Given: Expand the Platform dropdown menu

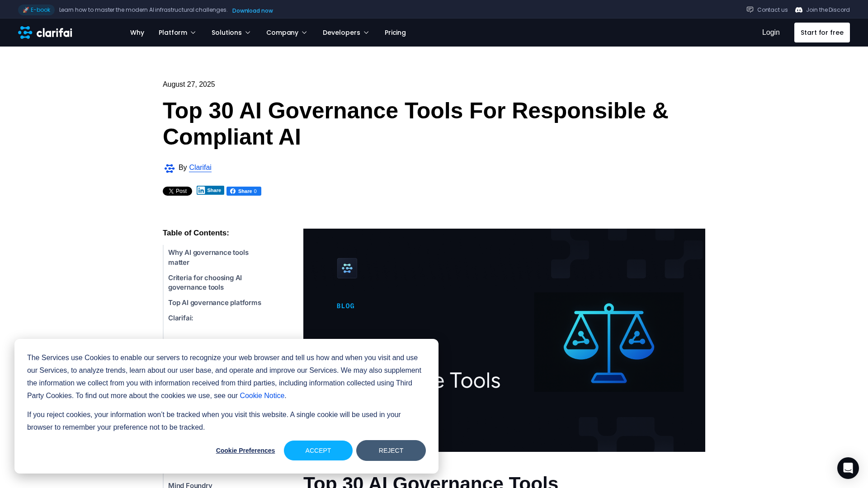Looking at the screenshot, I should pyautogui.click(x=177, y=33).
